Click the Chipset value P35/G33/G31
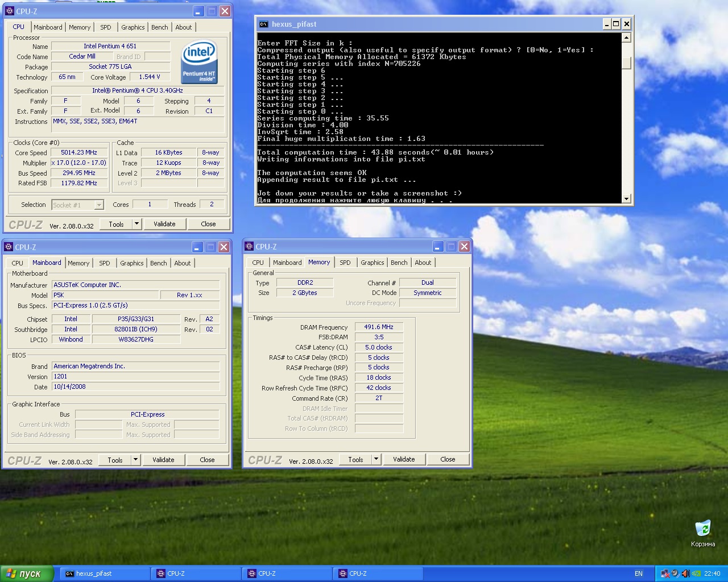The width and height of the screenshot is (728, 582). point(136,319)
